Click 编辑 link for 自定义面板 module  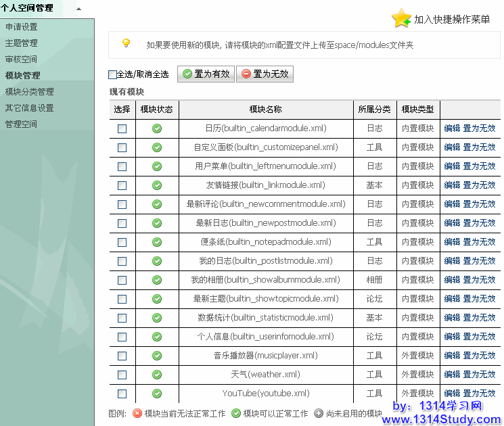452,147
